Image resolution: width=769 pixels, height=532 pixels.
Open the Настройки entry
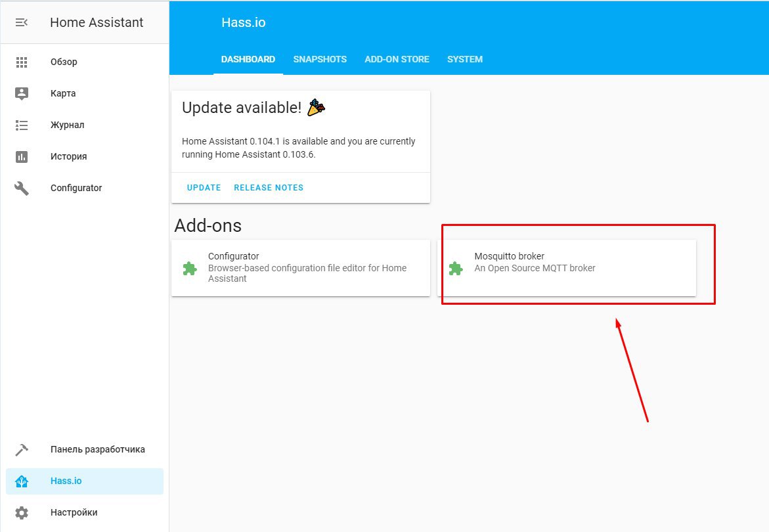(84, 512)
